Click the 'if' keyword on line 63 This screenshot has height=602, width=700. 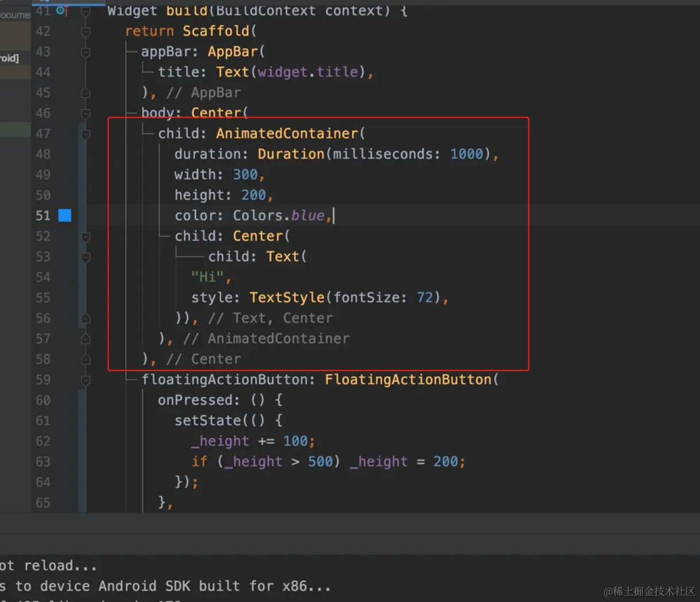199,461
